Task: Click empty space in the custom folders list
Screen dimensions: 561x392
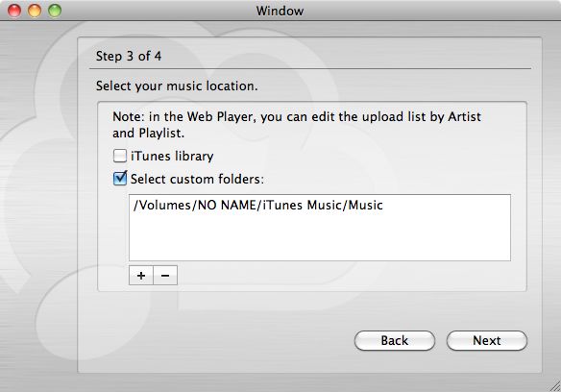Action: coord(320,238)
